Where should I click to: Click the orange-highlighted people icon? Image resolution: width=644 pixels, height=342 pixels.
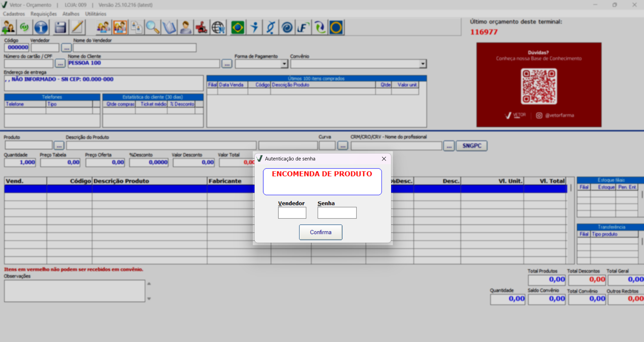[x=120, y=28]
